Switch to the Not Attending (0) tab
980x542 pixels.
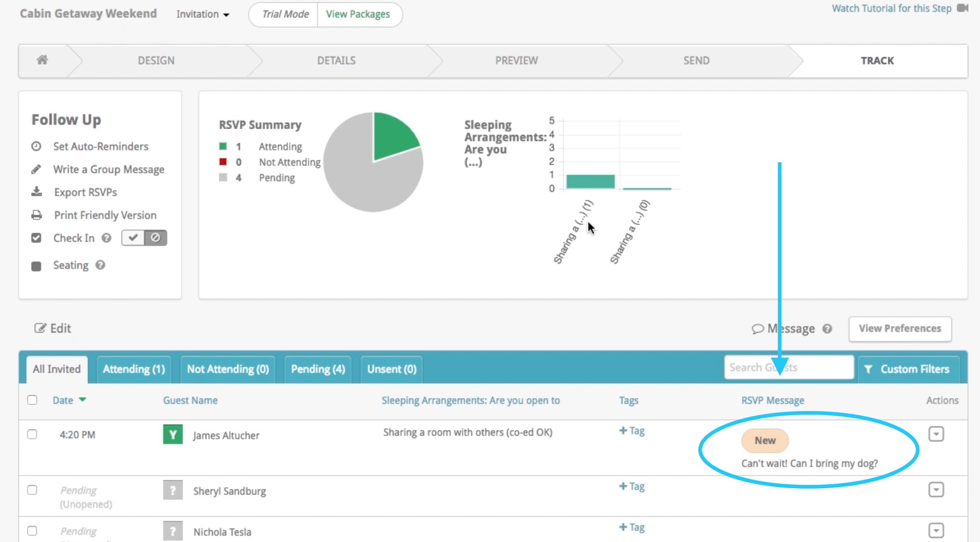coord(228,369)
